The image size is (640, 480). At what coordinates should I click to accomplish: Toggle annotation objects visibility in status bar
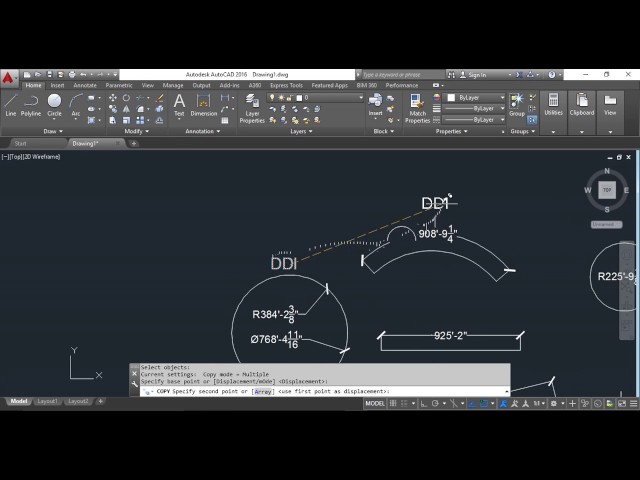tap(503, 404)
